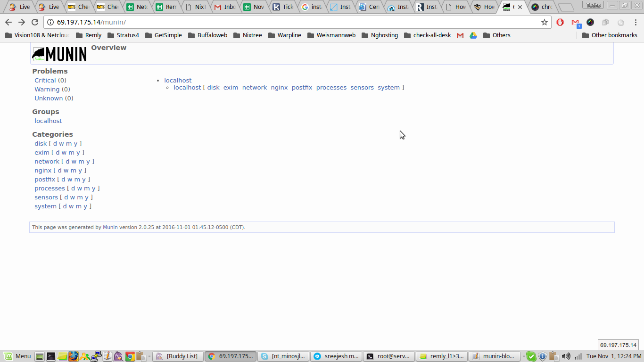The image size is (644, 362).
Task: Go back to the previous page
Action: [x=8, y=22]
